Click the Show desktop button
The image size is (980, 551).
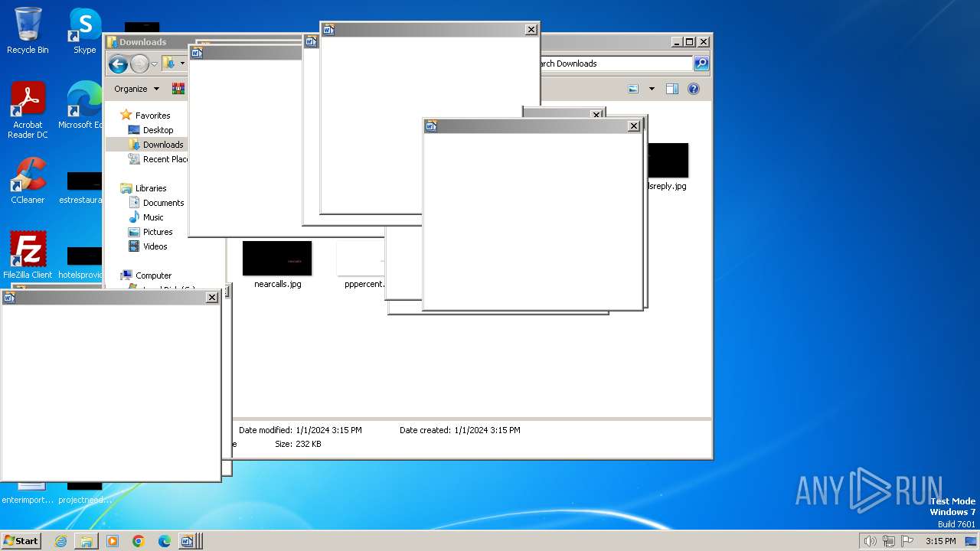coord(971,541)
